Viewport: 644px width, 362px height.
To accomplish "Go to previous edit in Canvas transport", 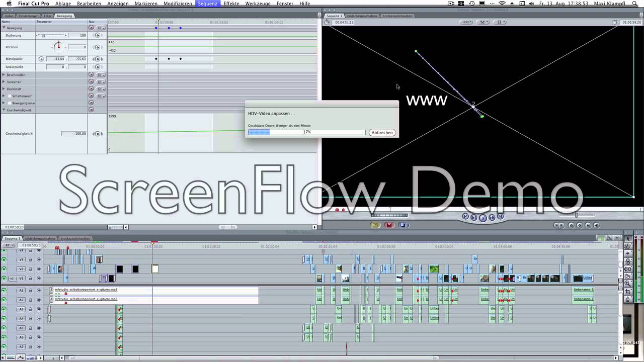I will click(465, 217).
